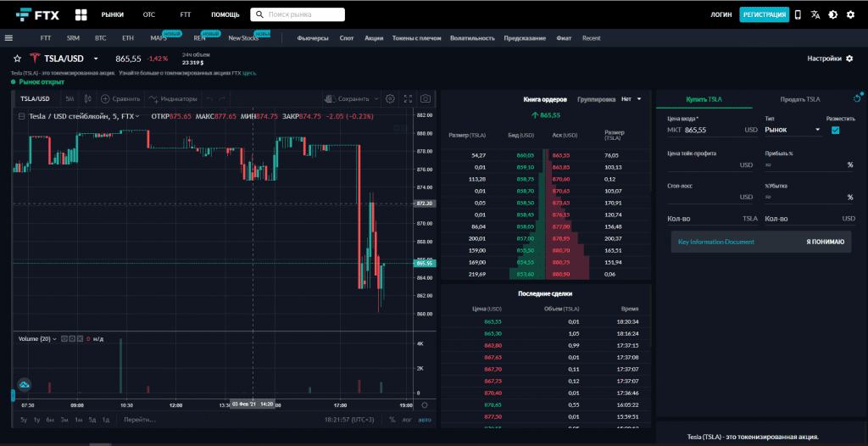The image size is (868, 446).
Task: Expand the save layout dropdown arrow
Action: click(376, 99)
